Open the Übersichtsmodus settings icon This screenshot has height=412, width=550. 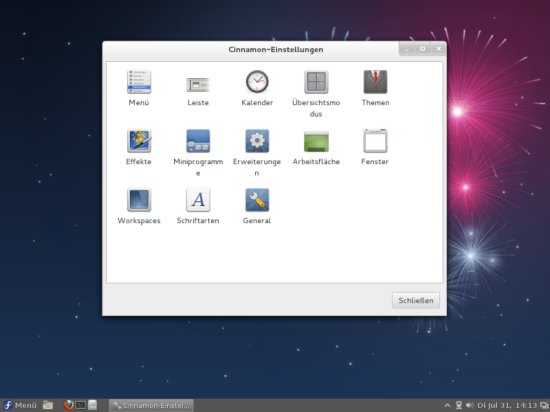(x=316, y=82)
